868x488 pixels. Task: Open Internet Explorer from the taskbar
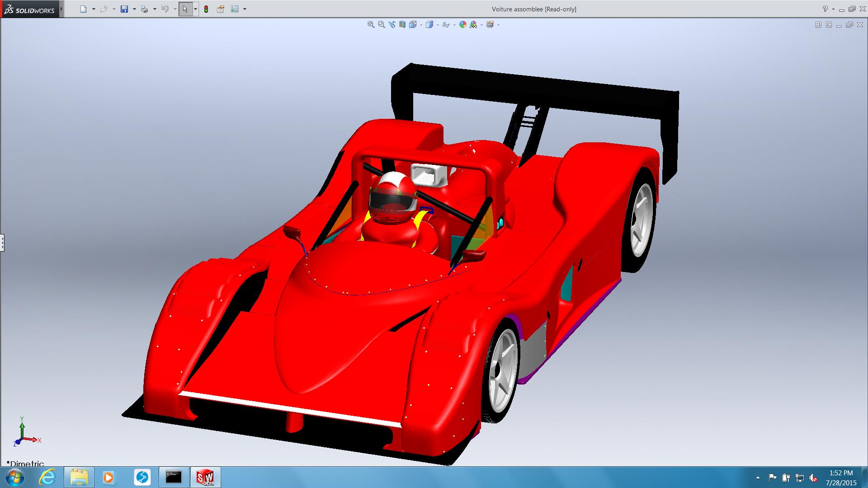pos(47,477)
